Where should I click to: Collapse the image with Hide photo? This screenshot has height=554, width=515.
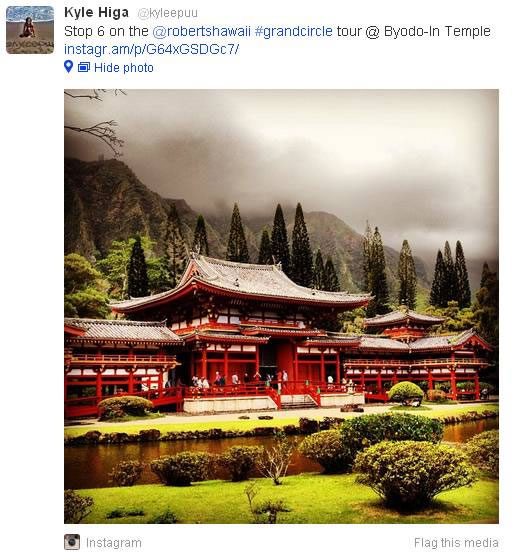click(124, 67)
